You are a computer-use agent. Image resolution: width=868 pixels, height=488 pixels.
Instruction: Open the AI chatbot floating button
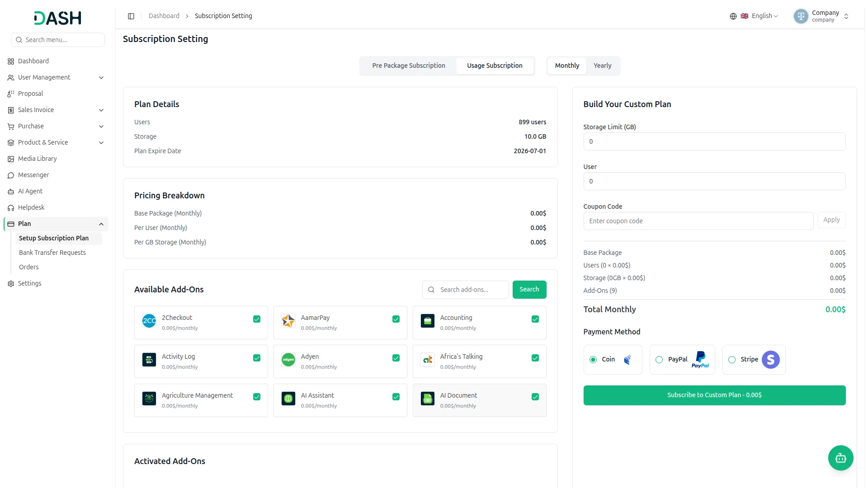[x=840, y=458]
